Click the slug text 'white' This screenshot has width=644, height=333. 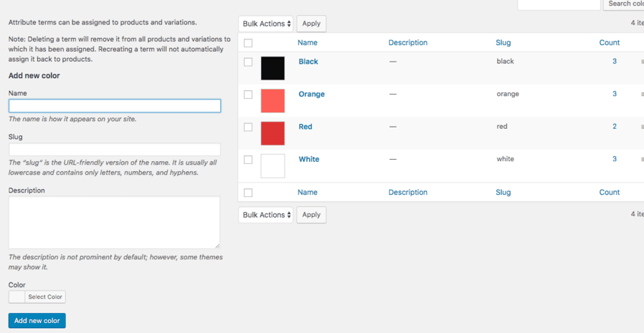coord(505,159)
